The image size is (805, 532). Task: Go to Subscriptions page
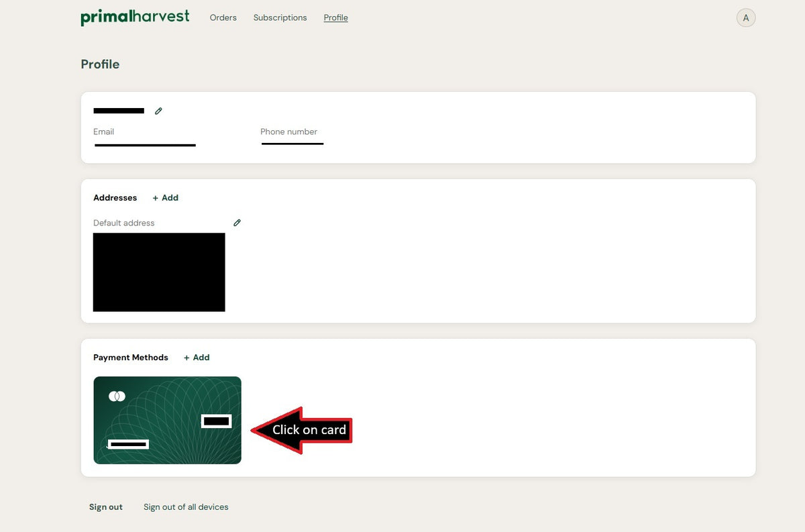[280, 18]
